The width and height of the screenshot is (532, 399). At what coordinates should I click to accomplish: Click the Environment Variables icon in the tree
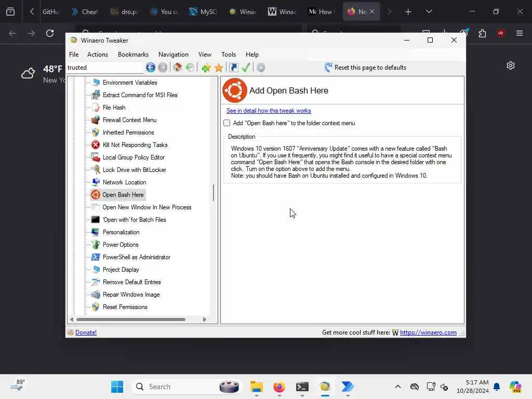point(96,83)
